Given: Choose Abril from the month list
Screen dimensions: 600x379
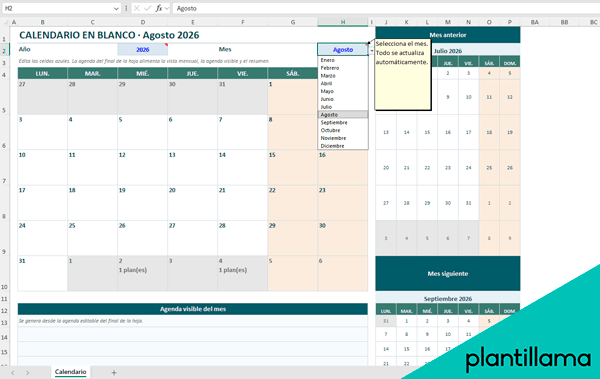Looking at the screenshot, I should (343, 83).
